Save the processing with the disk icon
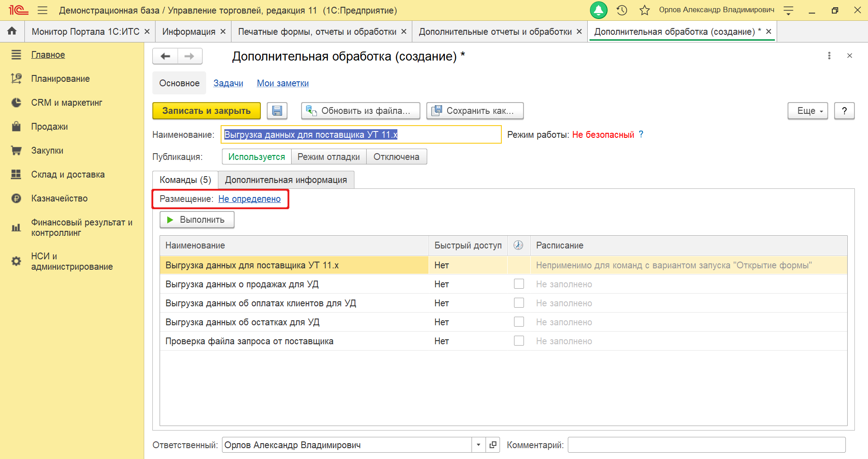The image size is (868, 459). pos(277,111)
